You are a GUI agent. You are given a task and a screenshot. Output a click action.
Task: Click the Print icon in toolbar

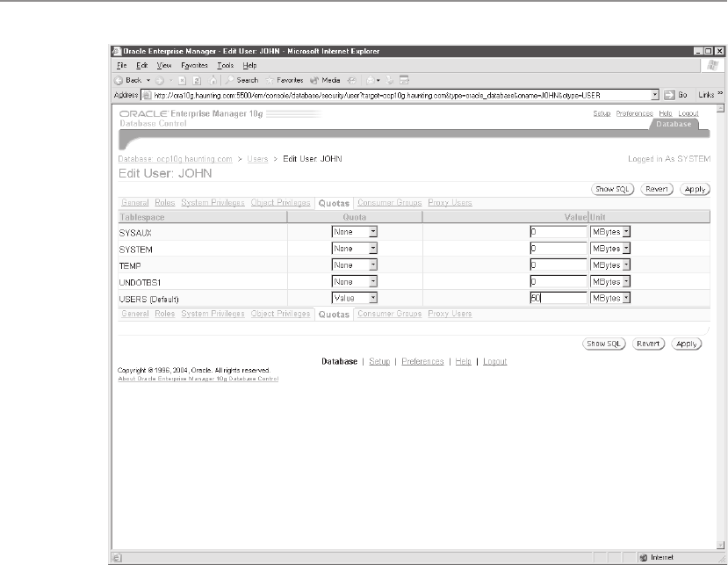point(390,80)
